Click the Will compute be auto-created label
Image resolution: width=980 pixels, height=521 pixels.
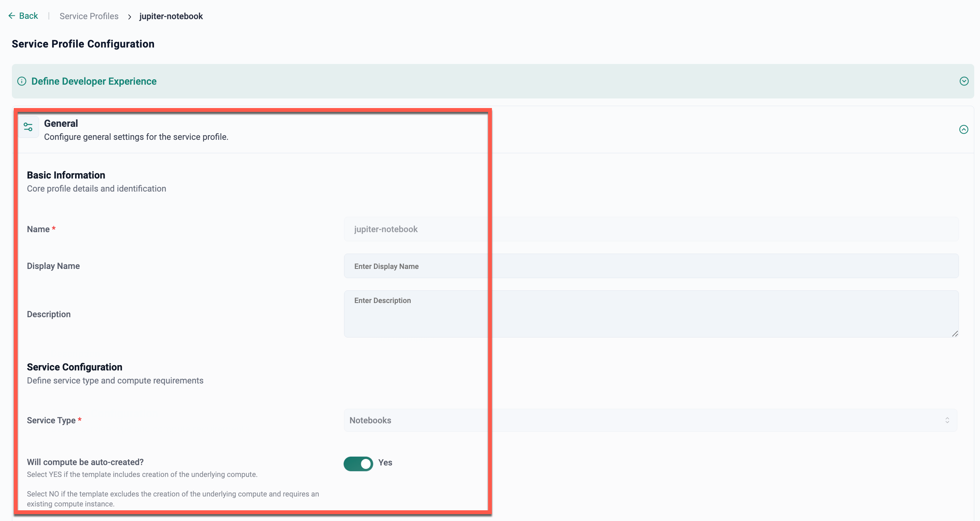click(x=85, y=462)
